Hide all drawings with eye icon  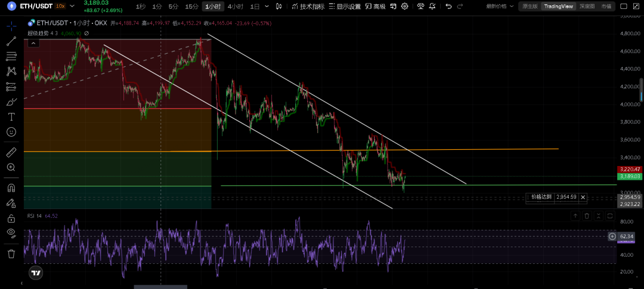pyautogui.click(x=11, y=233)
